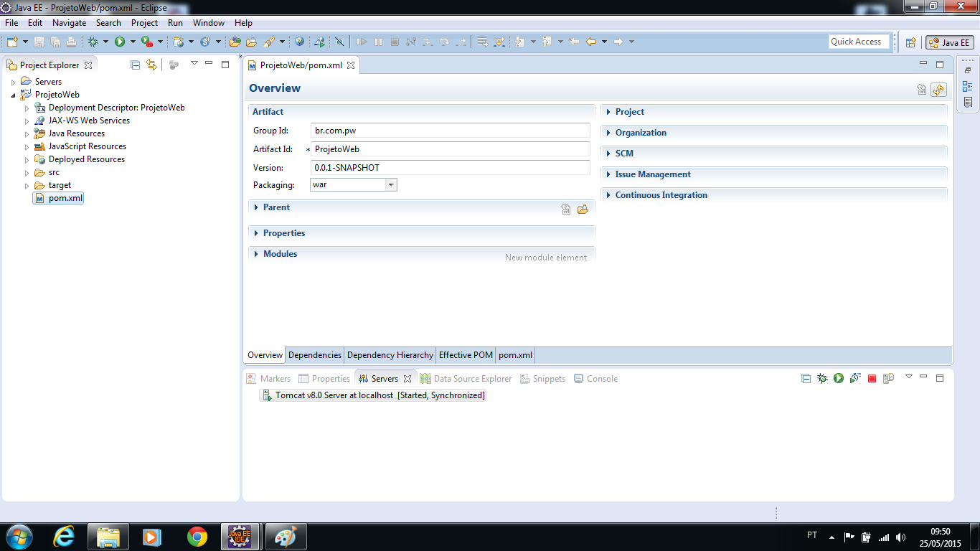Click the Refresh sync icon in Overview header
The image size is (980, 551).
click(938, 90)
